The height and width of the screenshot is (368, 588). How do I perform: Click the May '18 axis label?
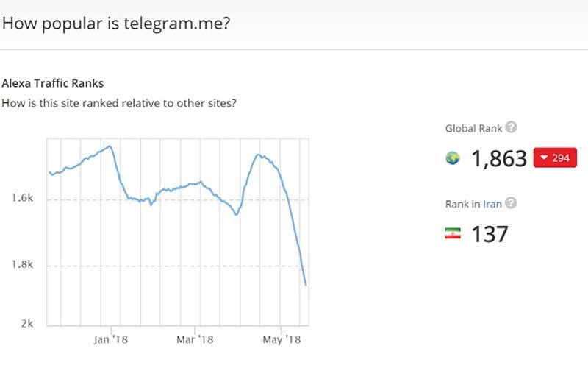283,339
